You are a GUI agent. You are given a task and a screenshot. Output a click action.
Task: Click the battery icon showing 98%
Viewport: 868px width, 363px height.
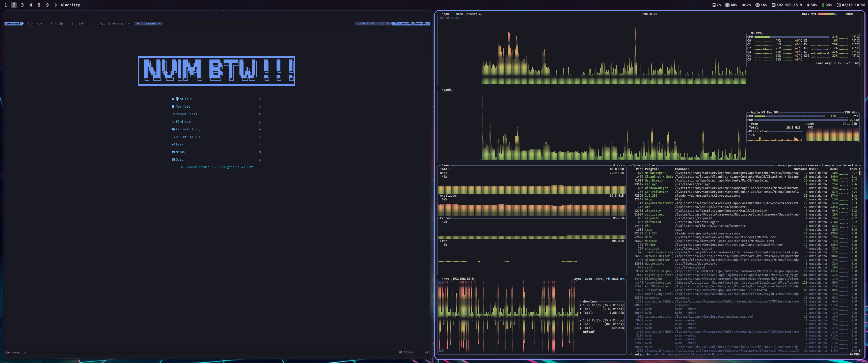tap(823, 5)
